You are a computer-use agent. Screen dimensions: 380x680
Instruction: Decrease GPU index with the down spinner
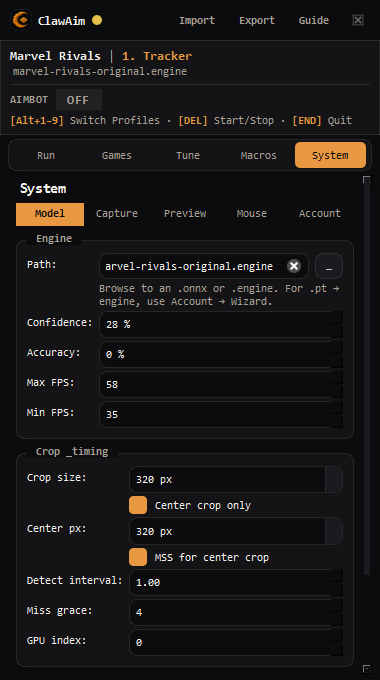coord(337,649)
